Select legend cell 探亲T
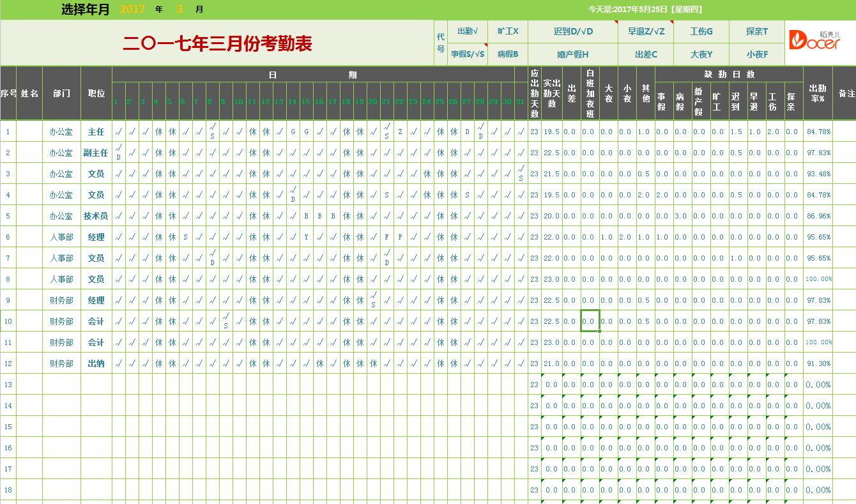The width and height of the screenshot is (856, 504). 757,31
